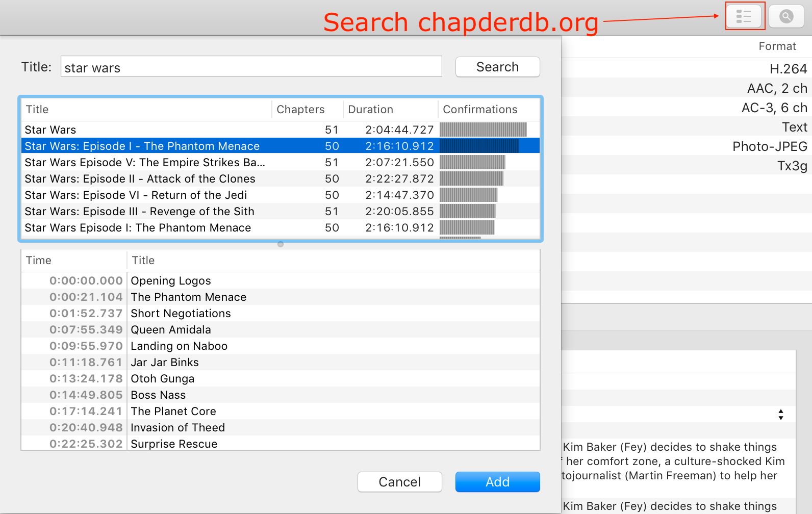Select the 'Invasion of Theed' chapter

(x=281, y=427)
